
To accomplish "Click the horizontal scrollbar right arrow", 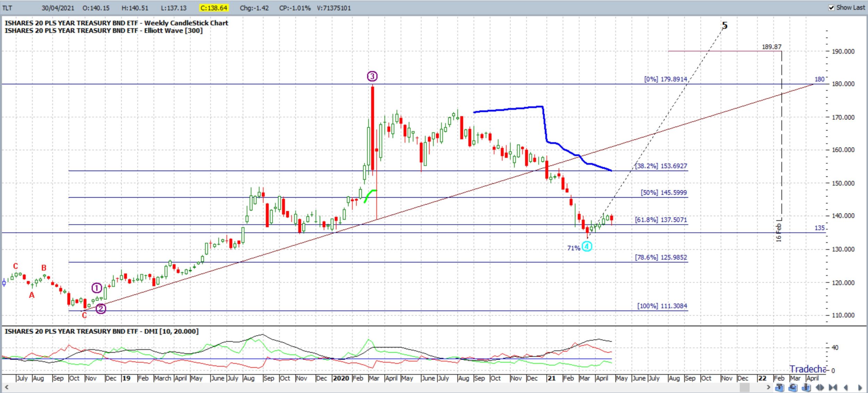I will [x=768, y=387].
